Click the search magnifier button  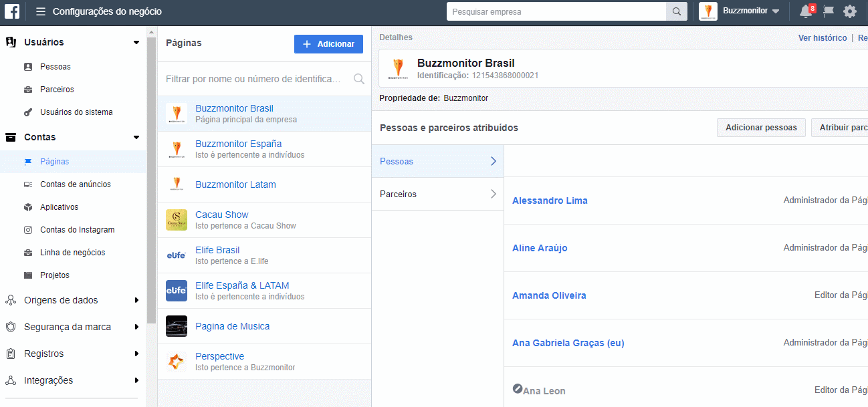(x=676, y=11)
